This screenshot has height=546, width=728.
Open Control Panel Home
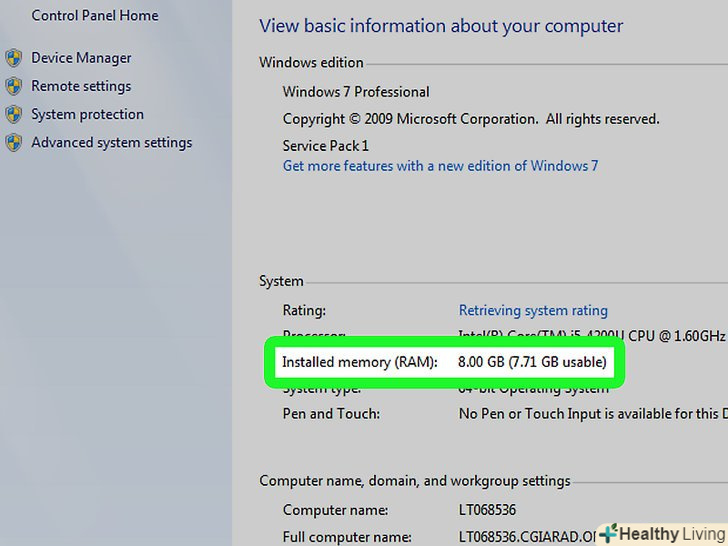pos(95,15)
